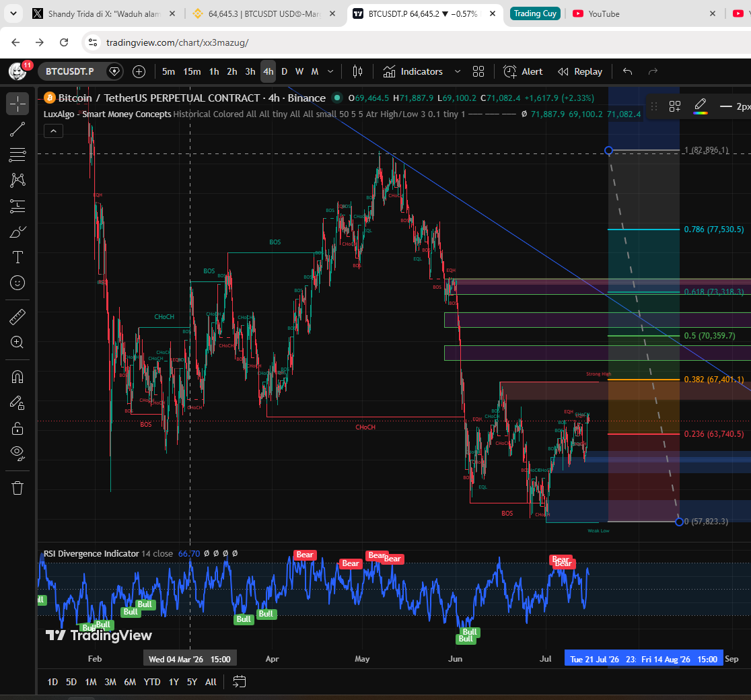Click the Fib retracement handle at level 0
Viewport: 751px width, 700px height.
point(679,522)
